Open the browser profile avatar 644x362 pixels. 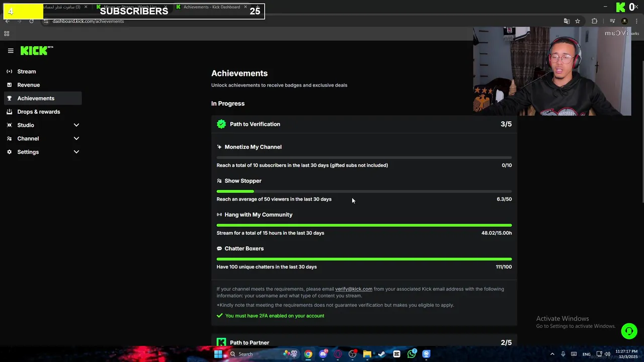point(624,21)
